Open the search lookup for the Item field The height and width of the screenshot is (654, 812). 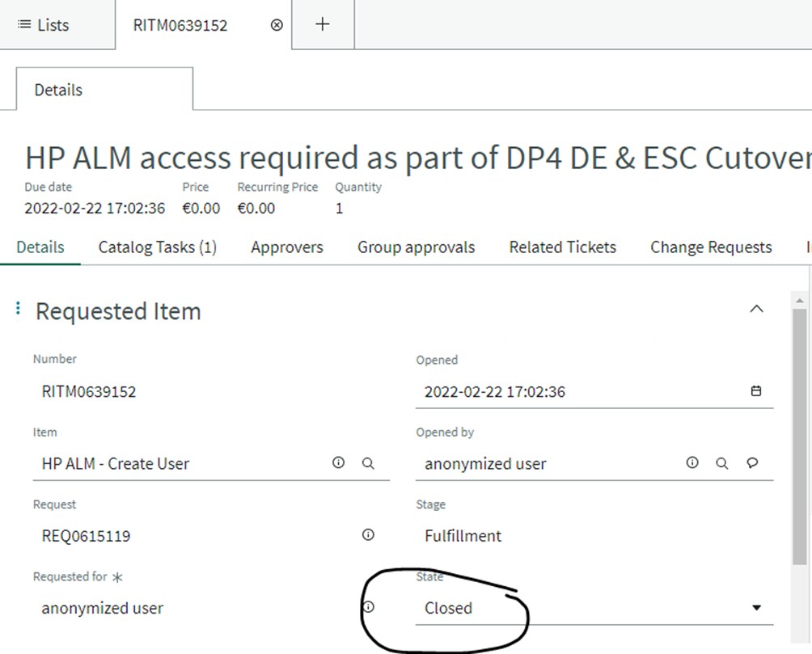tap(368, 463)
